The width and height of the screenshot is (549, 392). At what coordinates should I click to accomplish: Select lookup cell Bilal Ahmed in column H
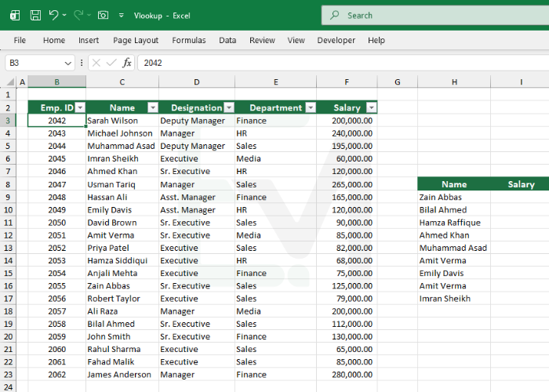coord(454,210)
